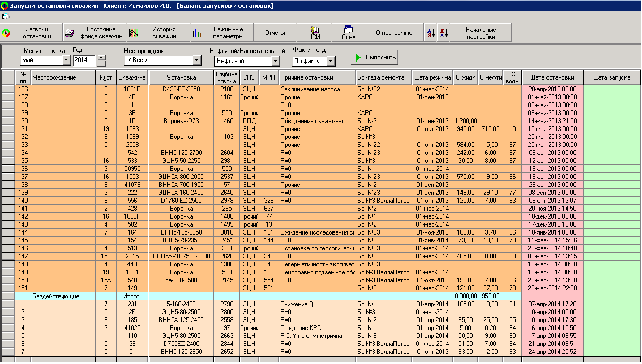Select the cell R-0, Y-не симметрична
The width and height of the screenshot is (642, 364).
[318, 336]
